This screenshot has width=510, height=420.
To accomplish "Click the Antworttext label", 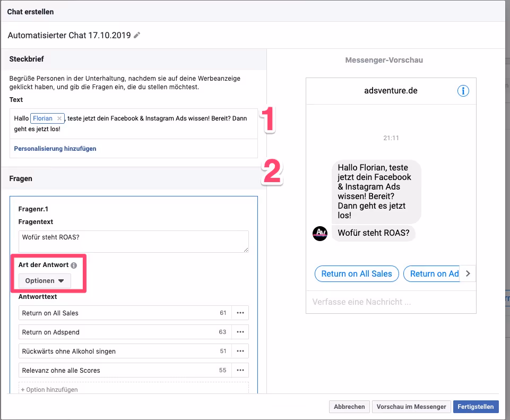I will pos(37,297).
